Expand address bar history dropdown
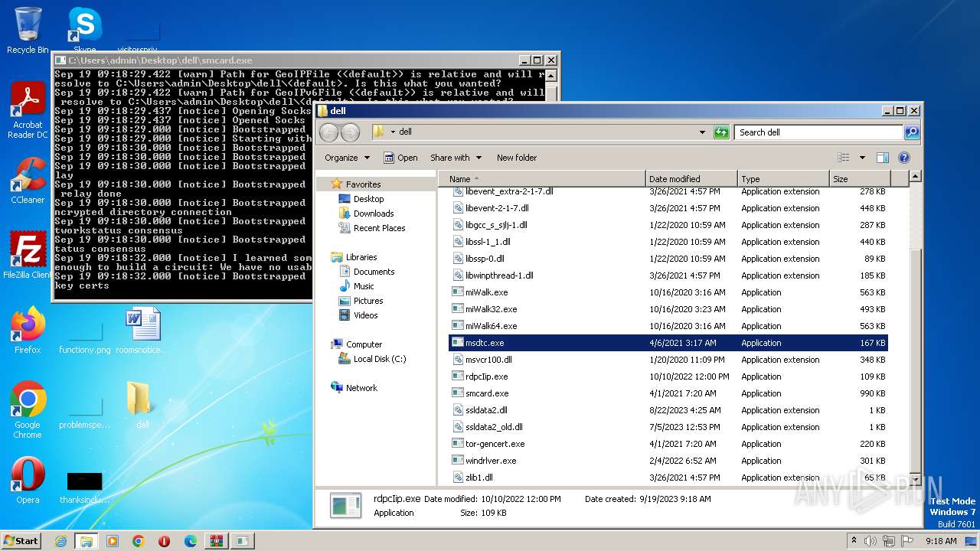Image resolution: width=980 pixels, height=551 pixels. pos(702,132)
